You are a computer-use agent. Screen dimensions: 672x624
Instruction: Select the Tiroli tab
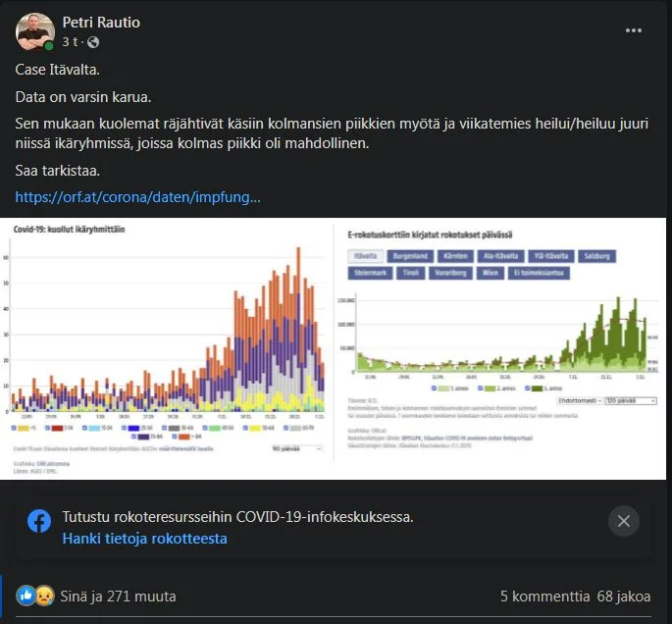411,273
